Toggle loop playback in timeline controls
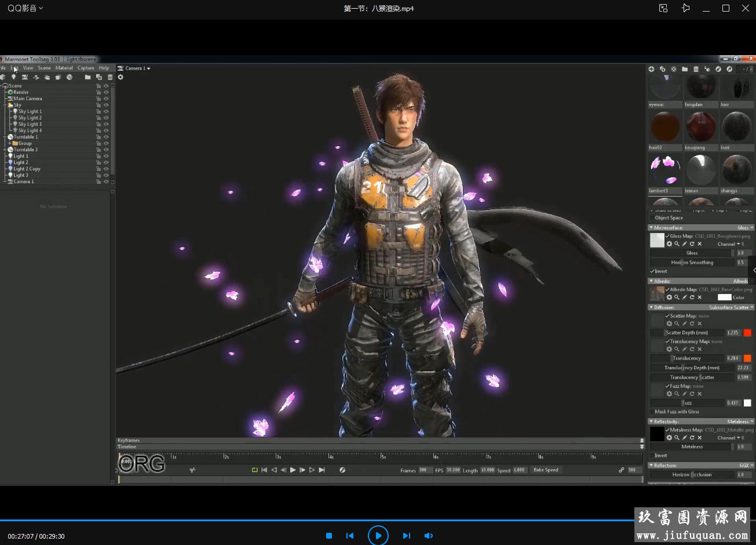Viewport: 756px width, 545px height. pos(254,470)
